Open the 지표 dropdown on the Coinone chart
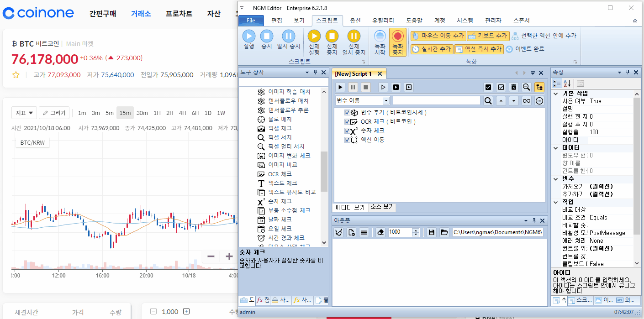Screen dimensions: 644x319 [24, 113]
